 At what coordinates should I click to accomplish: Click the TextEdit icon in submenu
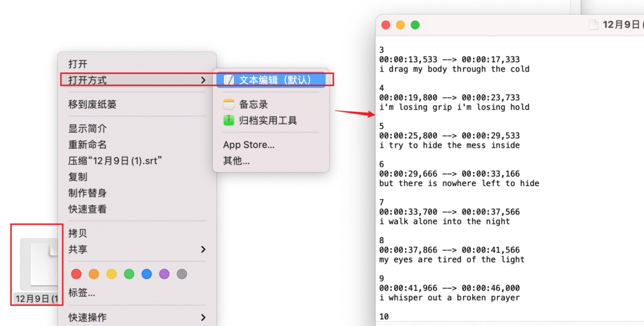228,80
